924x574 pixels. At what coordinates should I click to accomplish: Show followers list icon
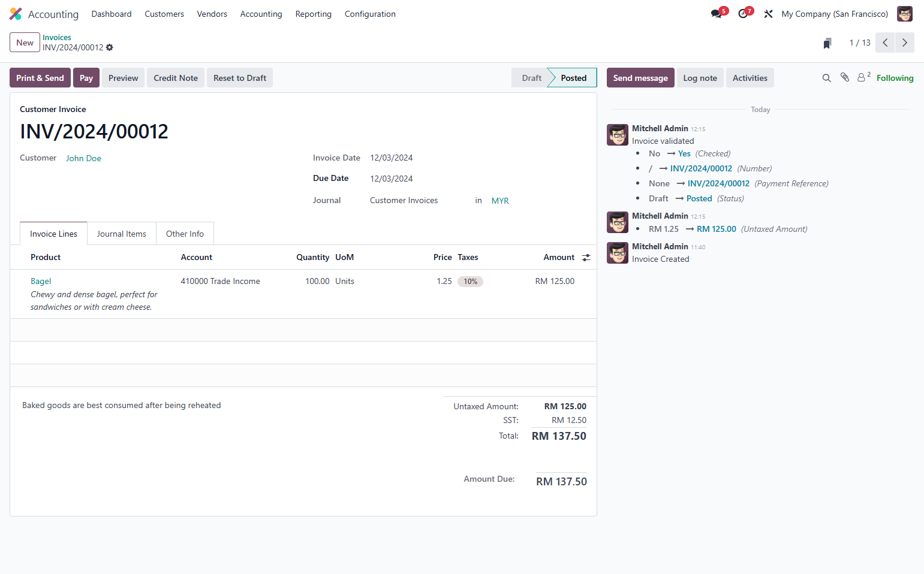point(863,77)
